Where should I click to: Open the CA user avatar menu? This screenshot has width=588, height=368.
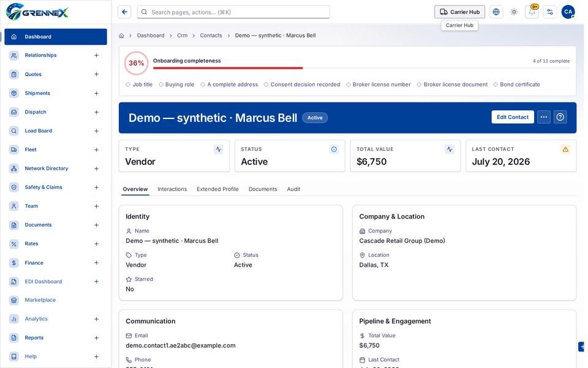pos(568,12)
